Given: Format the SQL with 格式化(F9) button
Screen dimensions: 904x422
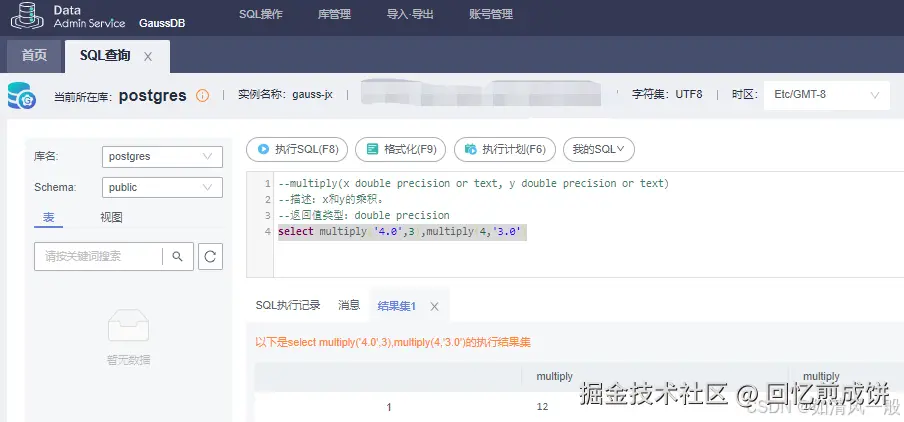Looking at the screenshot, I should point(401,149).
